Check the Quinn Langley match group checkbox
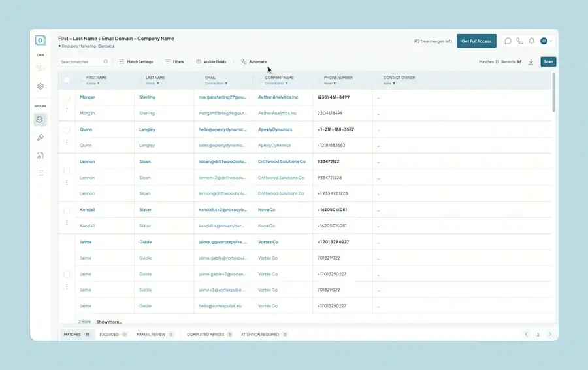Image resolution: width=588 pixels, height=370 pixels. click(67, 130)
